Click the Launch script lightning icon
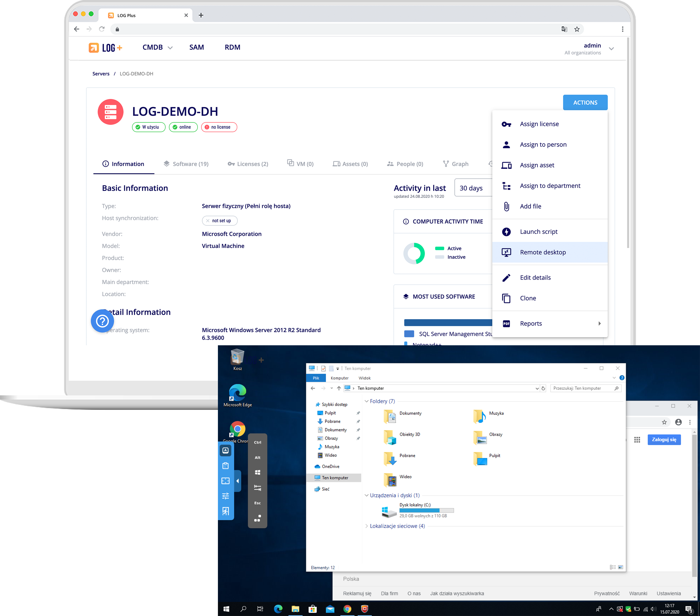Viewport: 700px width, 616px height. [x=506, y=232]
